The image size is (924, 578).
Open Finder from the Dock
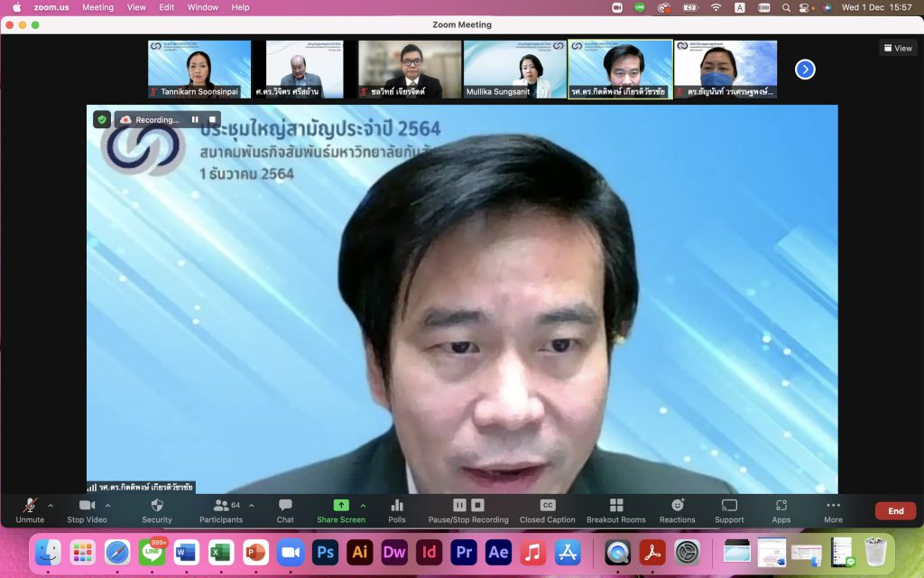point(49,553)
